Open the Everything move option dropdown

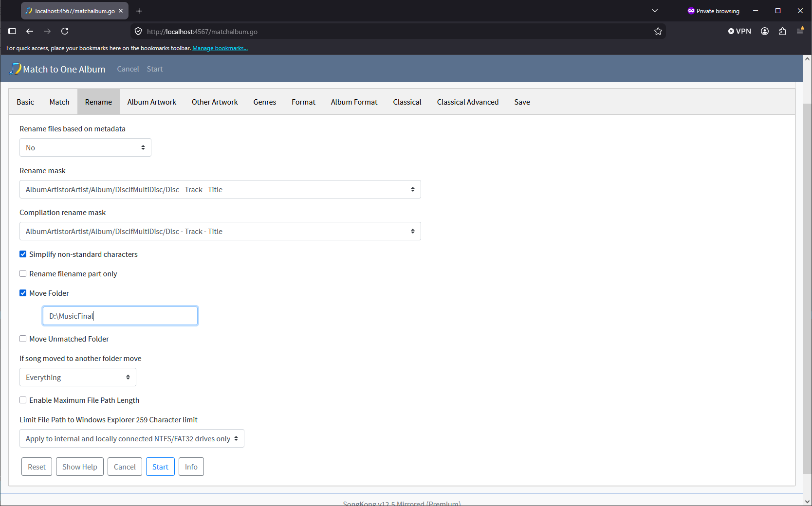click(78, 377)
